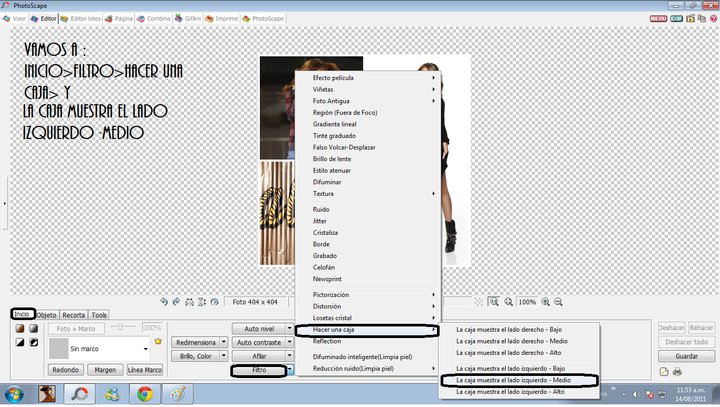Click the zoom out magnifier with minus
This screenshot has width=720, height=407.
click(x=558, y=302)
